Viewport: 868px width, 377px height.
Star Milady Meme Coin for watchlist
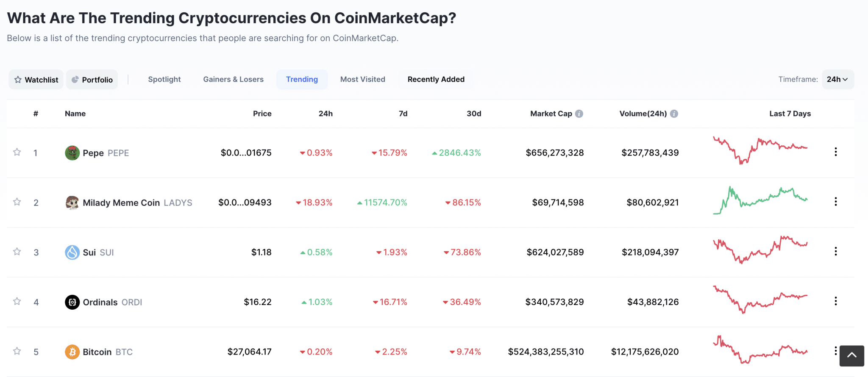coord(17,202)
